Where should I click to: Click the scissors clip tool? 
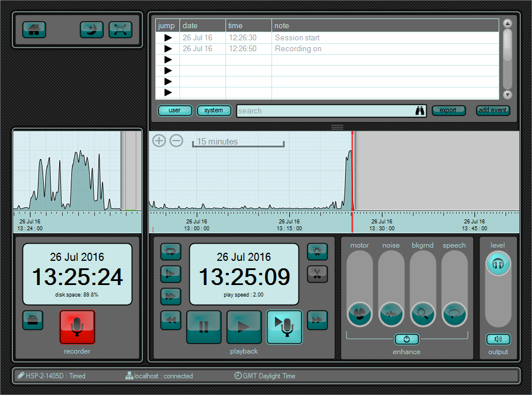click(x=317, y=273)
